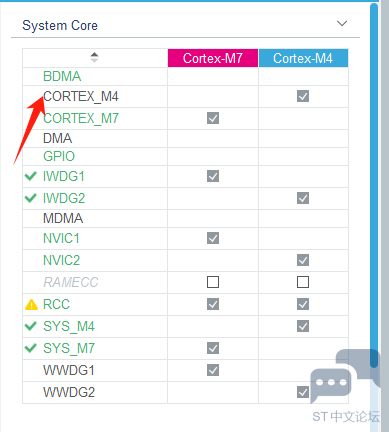Image resolution: width=389 pixels, height=432 pixels.
Task: Click the Cortex-M7 column header
Action: (213, 58)
